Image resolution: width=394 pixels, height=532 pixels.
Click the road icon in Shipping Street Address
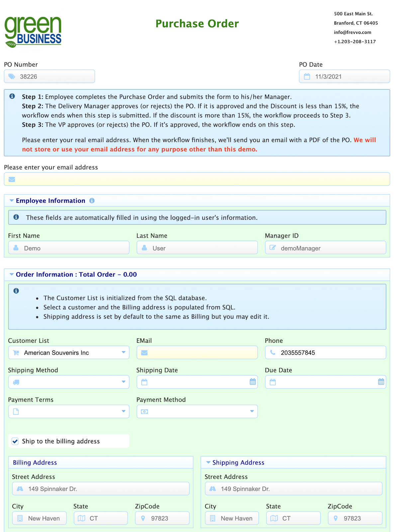(x=213, y=489)
